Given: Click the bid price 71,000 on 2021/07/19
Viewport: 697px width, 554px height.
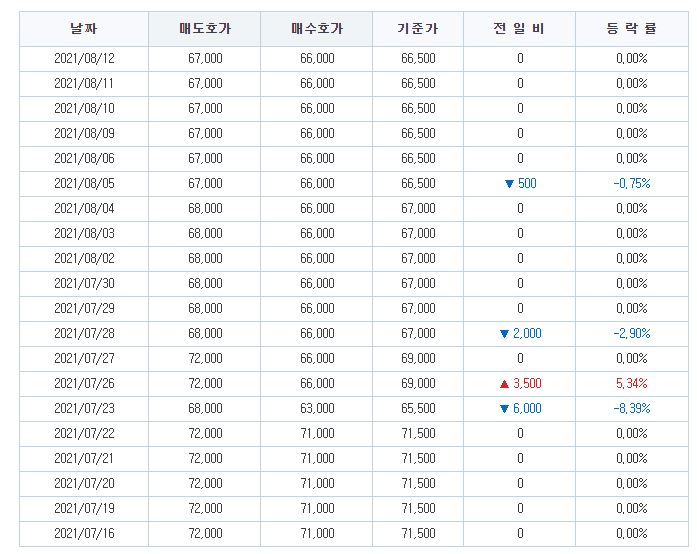Looking at the screenshot, I should tap(317, 508).
